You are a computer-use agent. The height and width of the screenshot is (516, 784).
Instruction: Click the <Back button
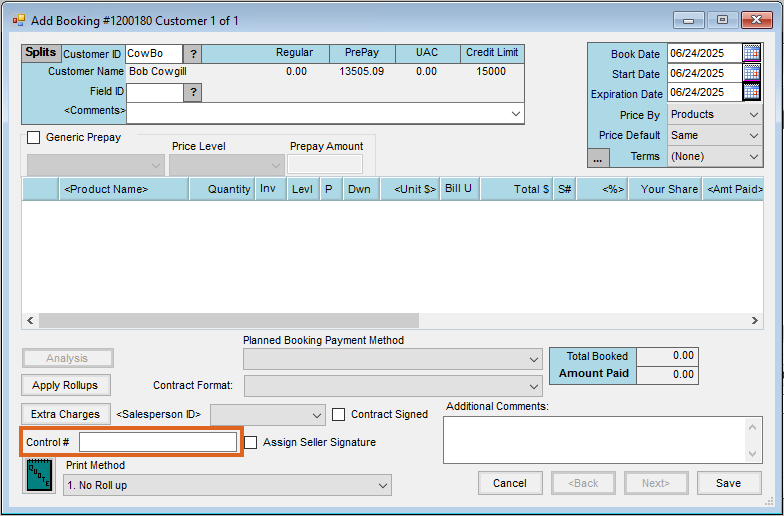click(x=583, y=483)
